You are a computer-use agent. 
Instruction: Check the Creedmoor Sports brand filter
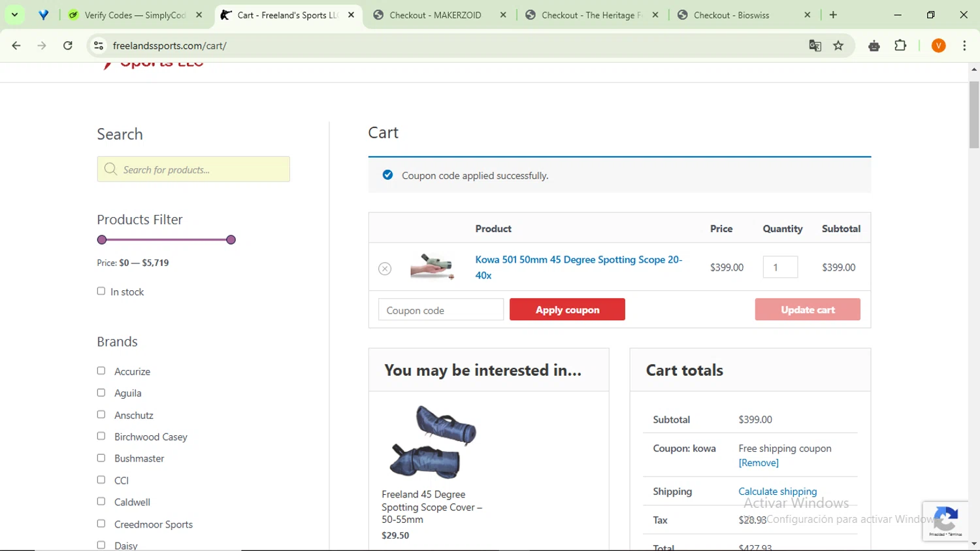[101, 524]
